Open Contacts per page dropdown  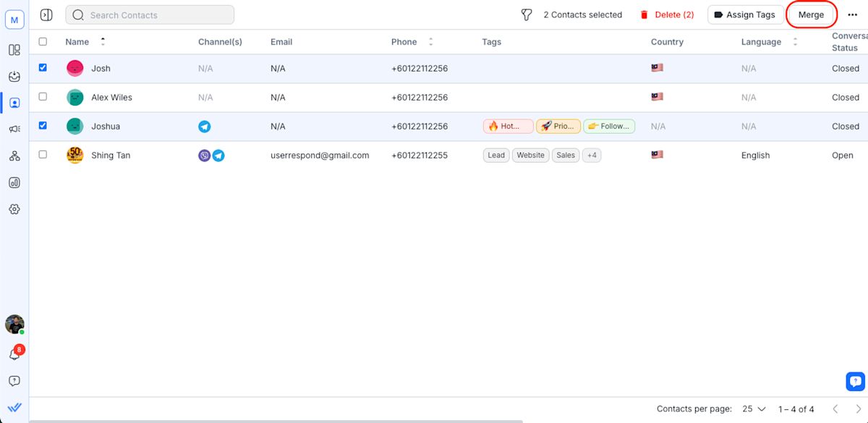click(753, 409)
